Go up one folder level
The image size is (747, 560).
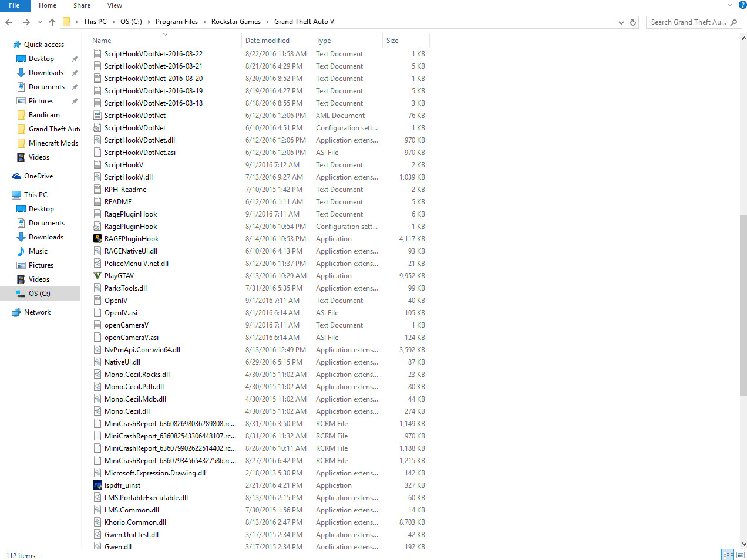(52, 22)
